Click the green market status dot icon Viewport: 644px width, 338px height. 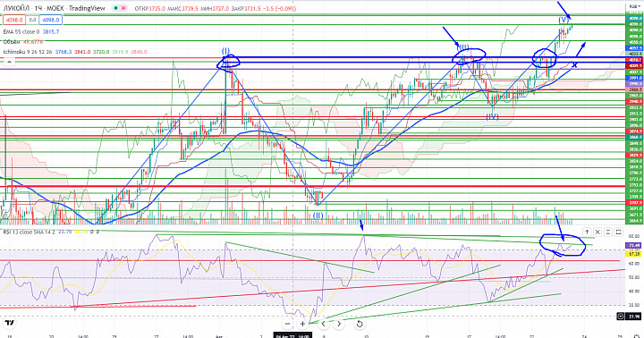click(x=115, y=8)
